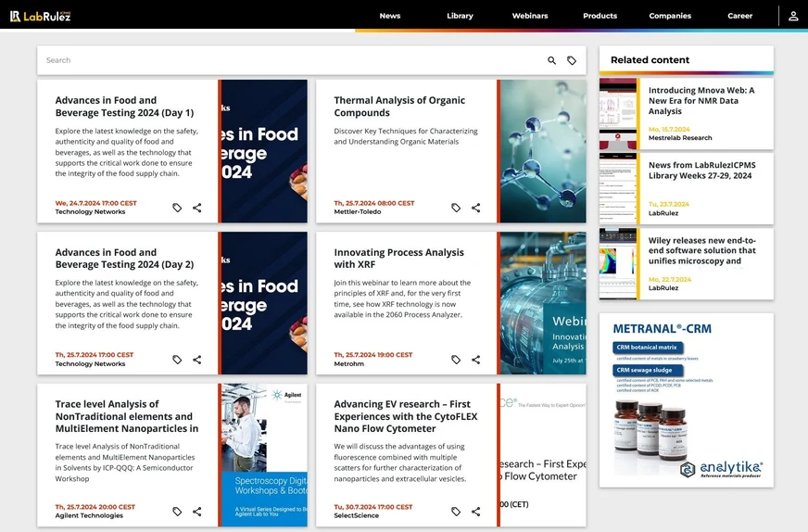The width and height of the screenshot is (808, 532).
Task: Go to Webinars section
Action: [x=530, y=16]
